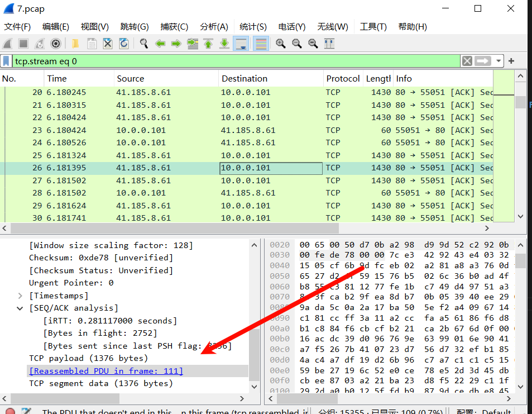Open capture file folder icon
Screen dimensions: 532x414
coord(75,44)
